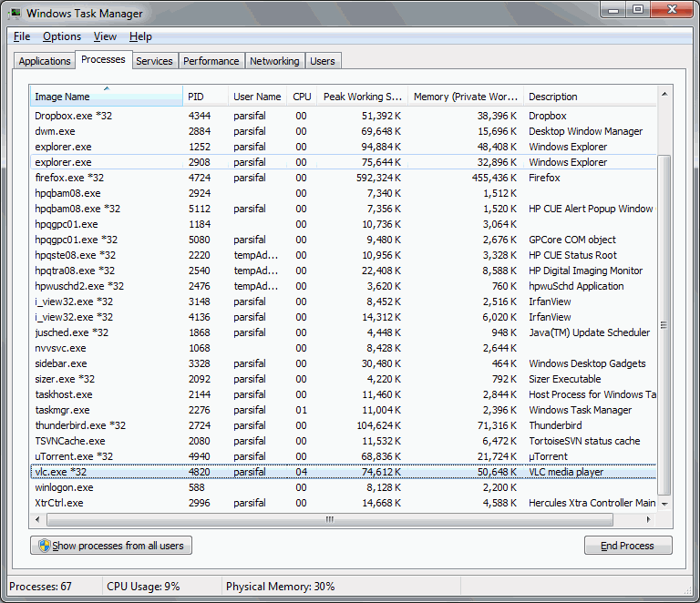Click the Firefox description cell

pyautogui.click(x=544, y=178)
